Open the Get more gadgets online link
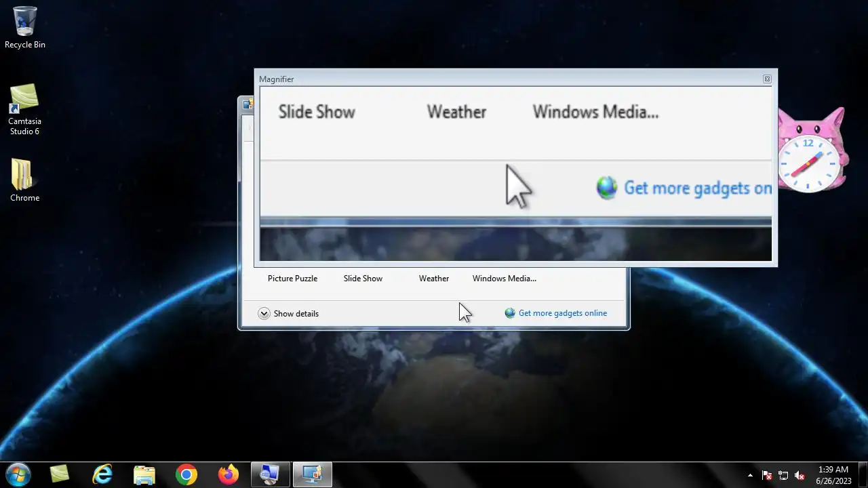 (556, 313)
